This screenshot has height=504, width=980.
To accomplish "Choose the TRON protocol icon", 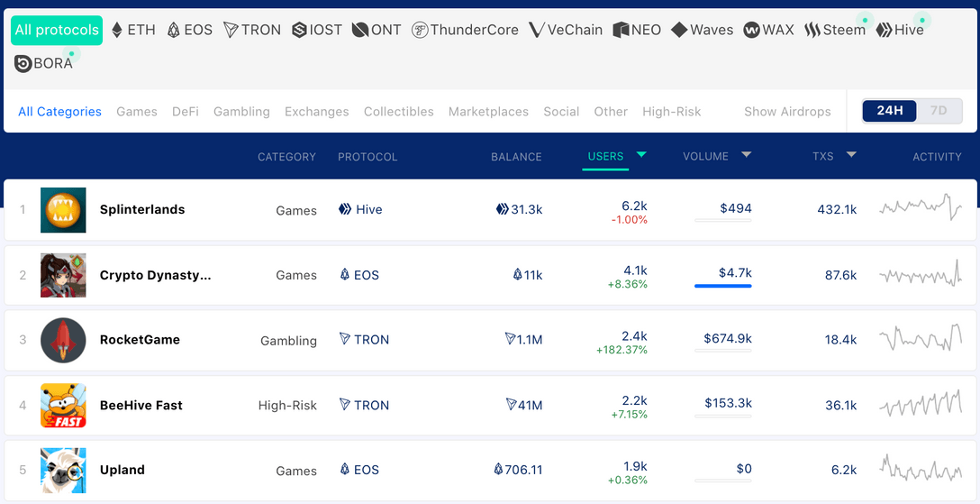I will 231,30.
